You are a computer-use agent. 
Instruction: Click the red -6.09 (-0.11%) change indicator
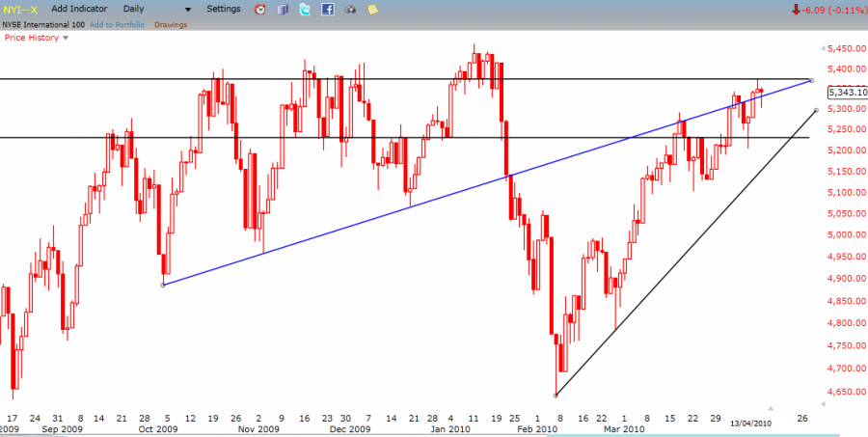point(828,10)
